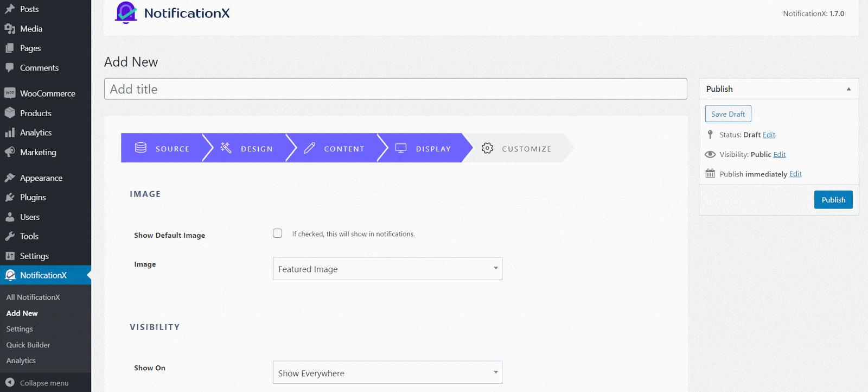The width and height of the screenshot is (868, 392).
Task: Click the Visibility eye icon in Publish box
Action: pyautogui.click(x=710, y=154)
